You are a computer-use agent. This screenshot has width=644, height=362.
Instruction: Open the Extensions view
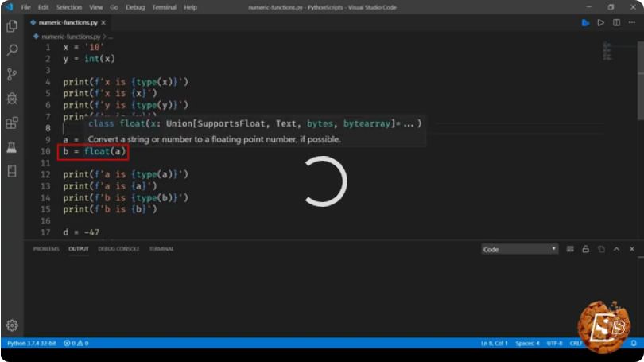tap(12, 123)
